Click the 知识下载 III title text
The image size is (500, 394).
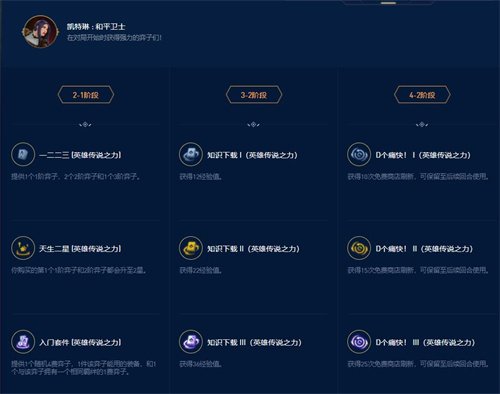[x=254, y=342]
